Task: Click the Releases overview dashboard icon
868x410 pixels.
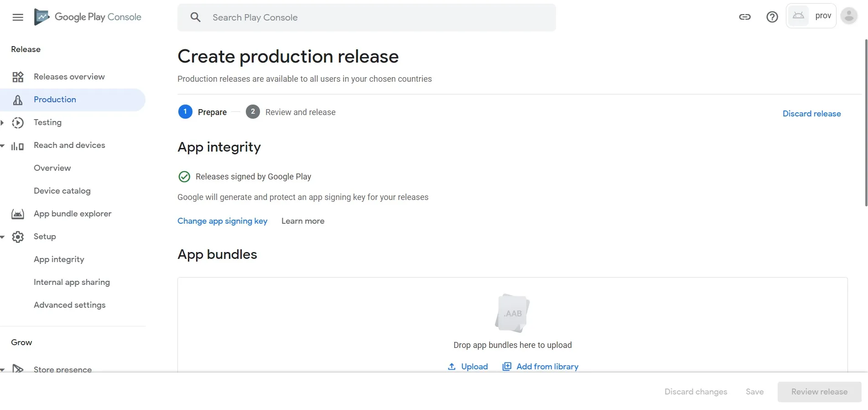Action: coord(18,77)
